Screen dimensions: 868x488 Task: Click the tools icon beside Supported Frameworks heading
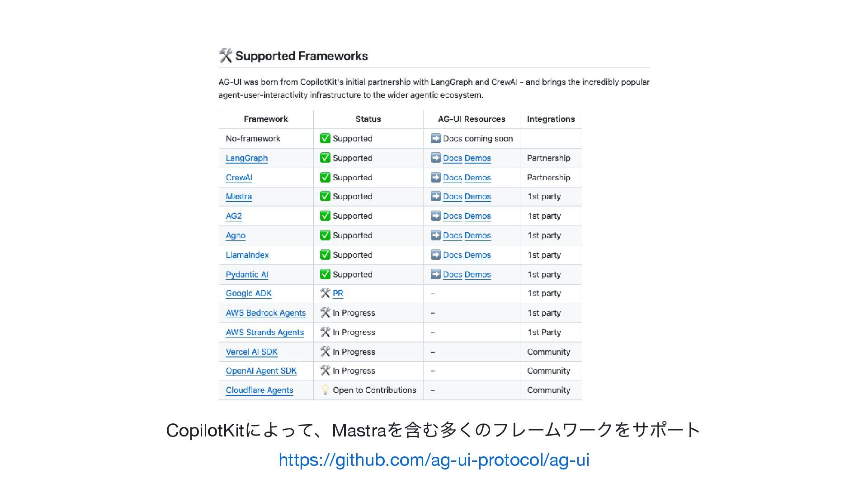point(225,56)
